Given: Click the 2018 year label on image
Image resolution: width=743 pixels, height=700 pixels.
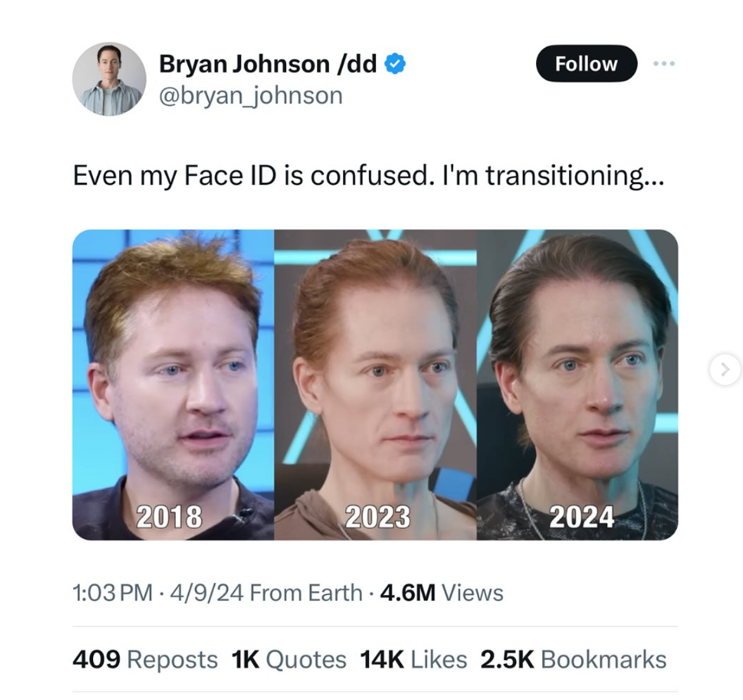Looking at the screenshot, I should click(x=169, y=516).
